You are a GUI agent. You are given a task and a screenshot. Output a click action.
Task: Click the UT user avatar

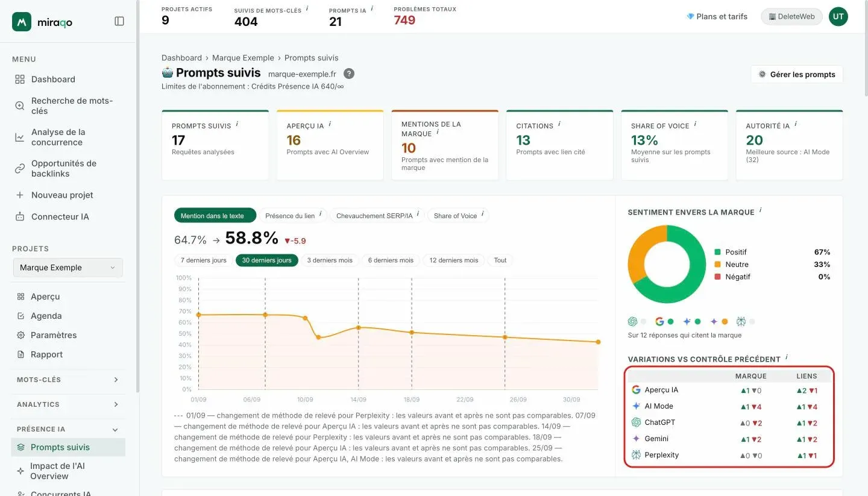pyautogui.click(x=838, y=17)
